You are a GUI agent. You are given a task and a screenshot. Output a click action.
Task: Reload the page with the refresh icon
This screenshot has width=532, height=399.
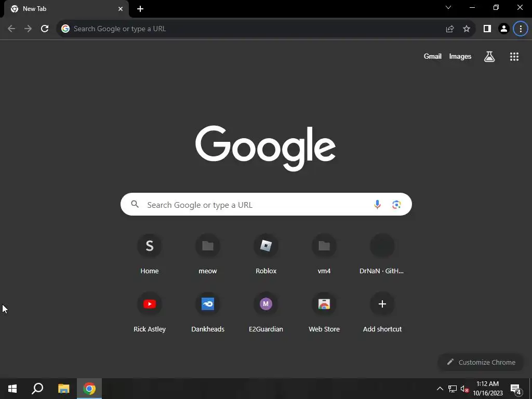coord(45,29)
